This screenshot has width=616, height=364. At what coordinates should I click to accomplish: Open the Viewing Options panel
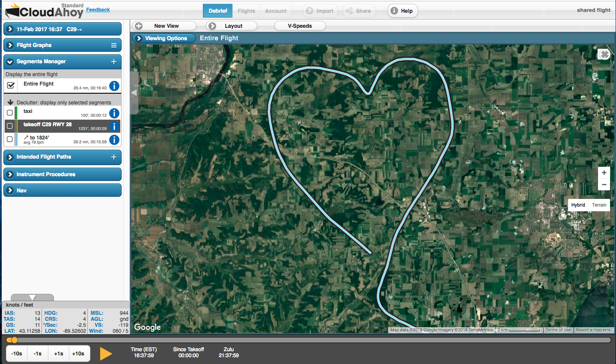click(163, 38)
